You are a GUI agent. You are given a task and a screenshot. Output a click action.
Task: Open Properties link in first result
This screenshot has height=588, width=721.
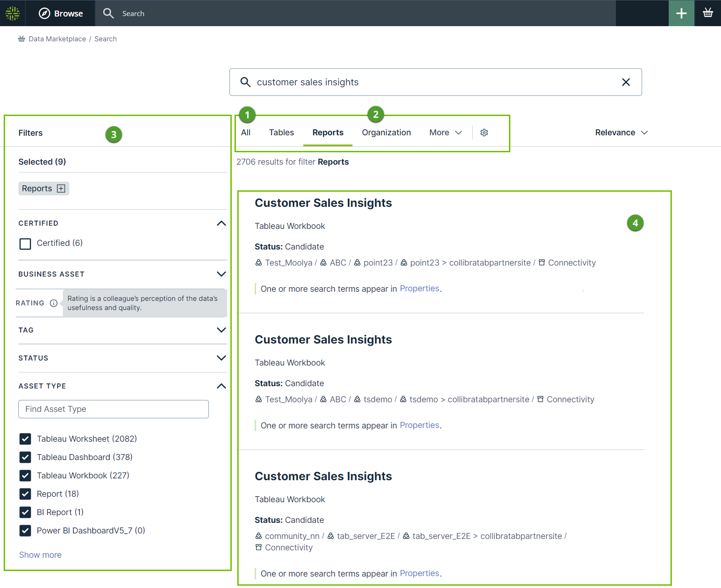(419, 288)
